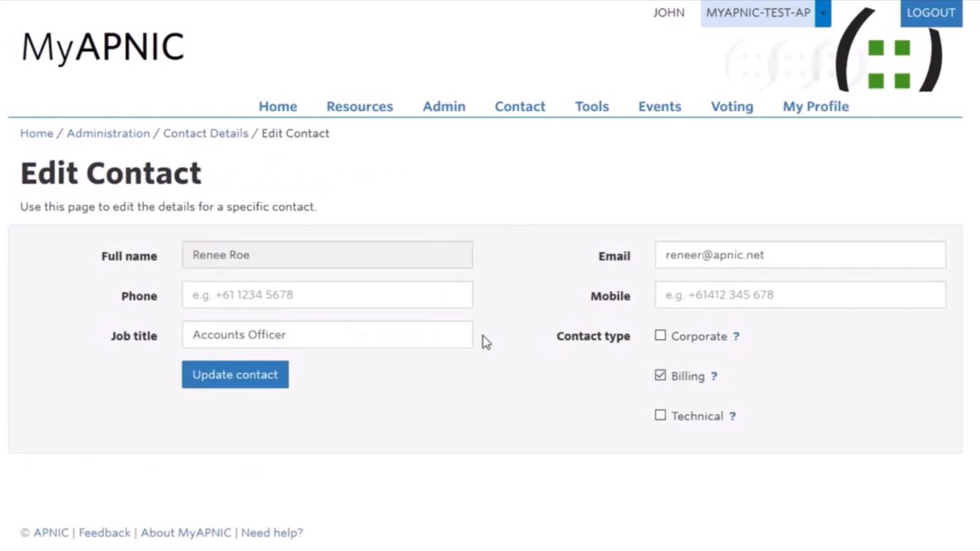
Task: Click the disabled Full name field
Action: coord(327,255)
